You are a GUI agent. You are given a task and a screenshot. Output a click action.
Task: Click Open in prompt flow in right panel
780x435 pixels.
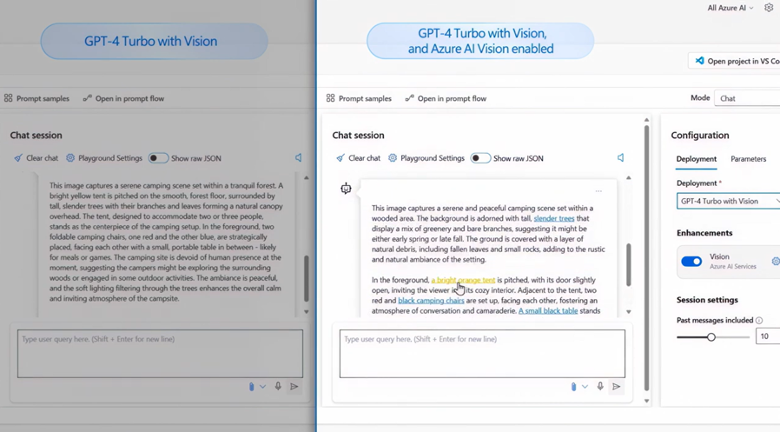click(446, 99)
